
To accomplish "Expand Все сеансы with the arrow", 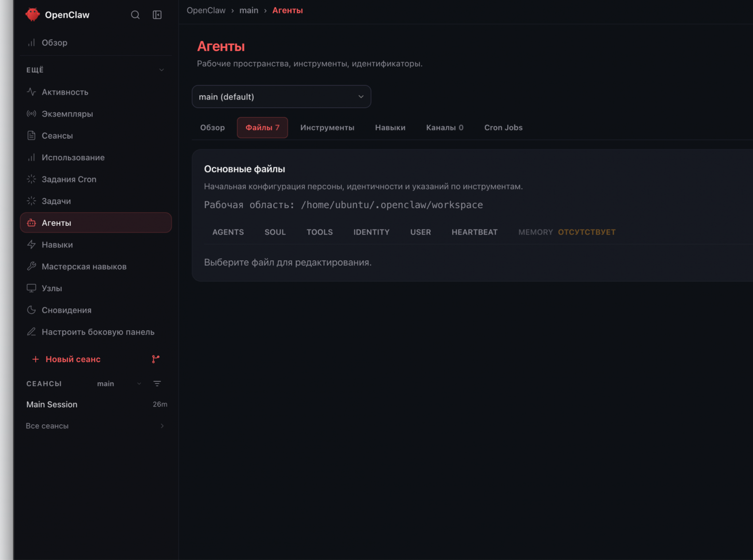I will point(162,426).
